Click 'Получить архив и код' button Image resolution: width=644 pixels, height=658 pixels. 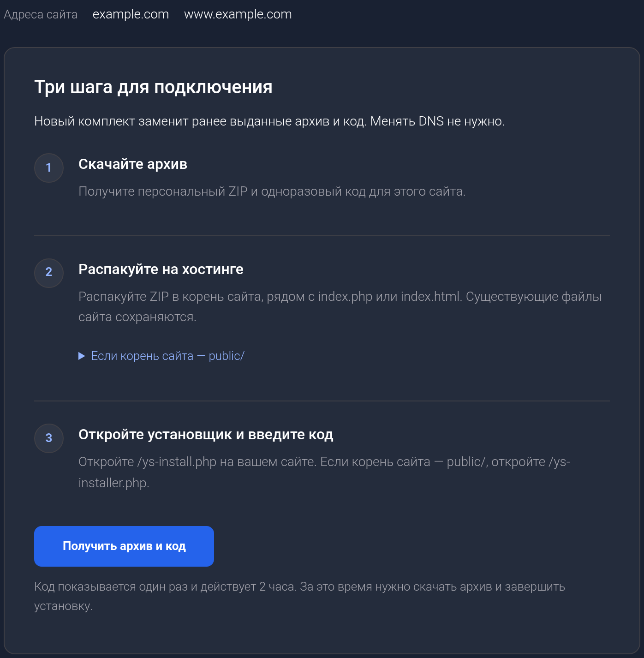(x=124, y=546)
